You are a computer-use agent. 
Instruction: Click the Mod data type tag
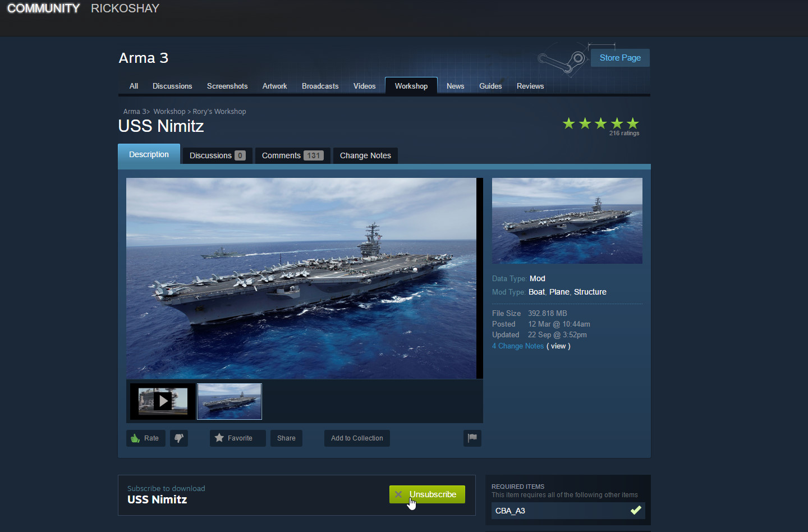538,278
